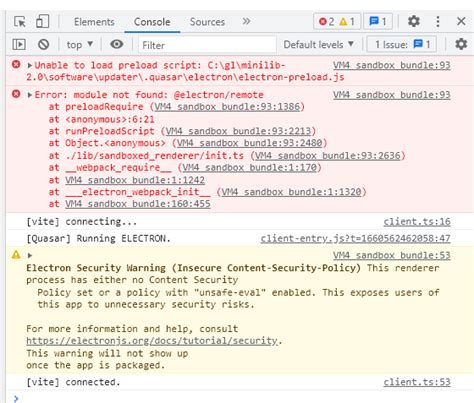This screenshot has width=474, height=403.
Task: Open the VM4 sandbox_bundle:93:2636 stack link
Action: click(327, 156)
